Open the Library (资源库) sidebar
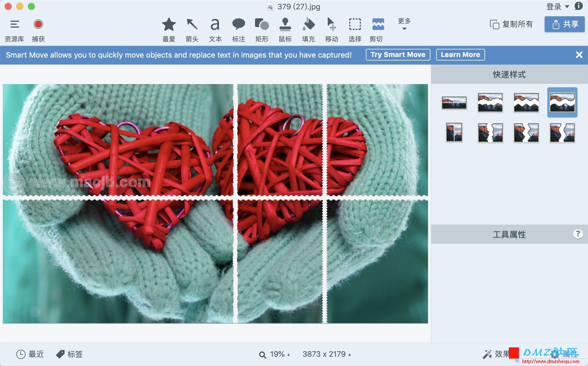 click(x=14, y=30)
